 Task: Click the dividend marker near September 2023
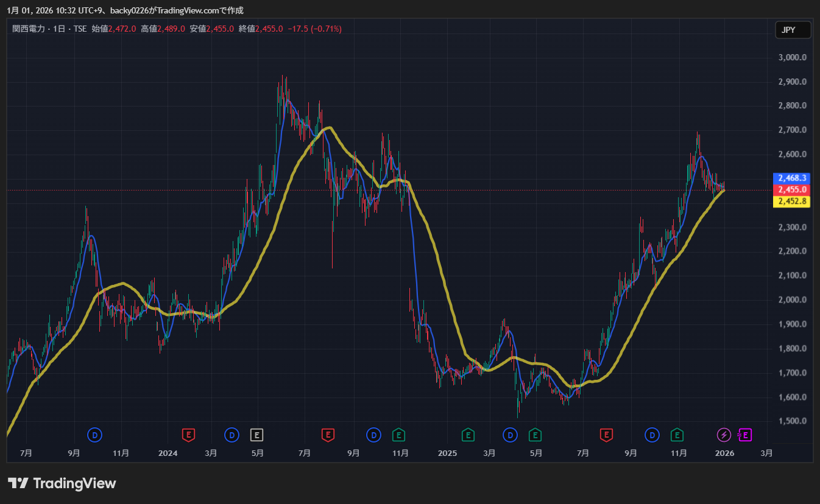(94, 435)
